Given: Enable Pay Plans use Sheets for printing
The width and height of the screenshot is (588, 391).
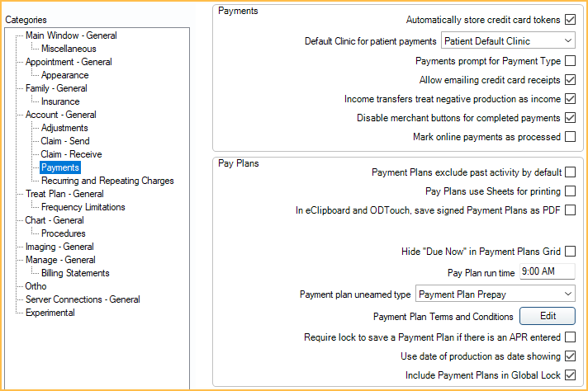Looking at the screenshot, I should [570, 191].
